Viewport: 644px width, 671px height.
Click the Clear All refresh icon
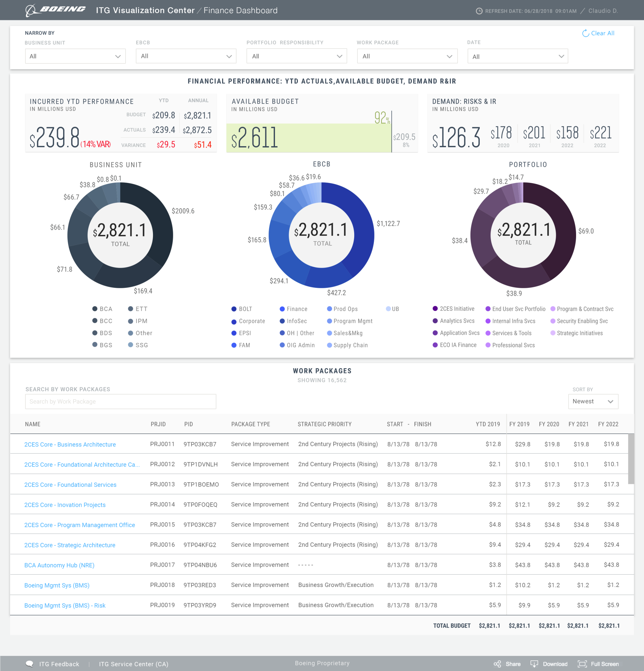585,33
